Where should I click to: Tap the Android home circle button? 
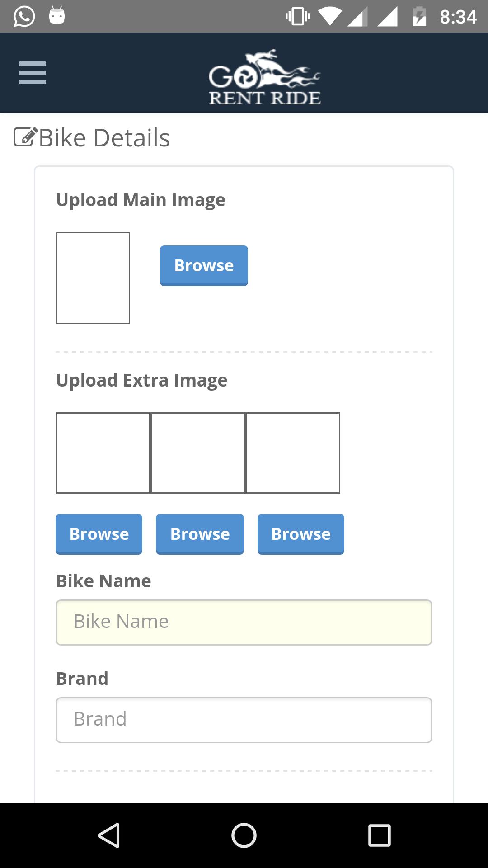coord(244,835)
